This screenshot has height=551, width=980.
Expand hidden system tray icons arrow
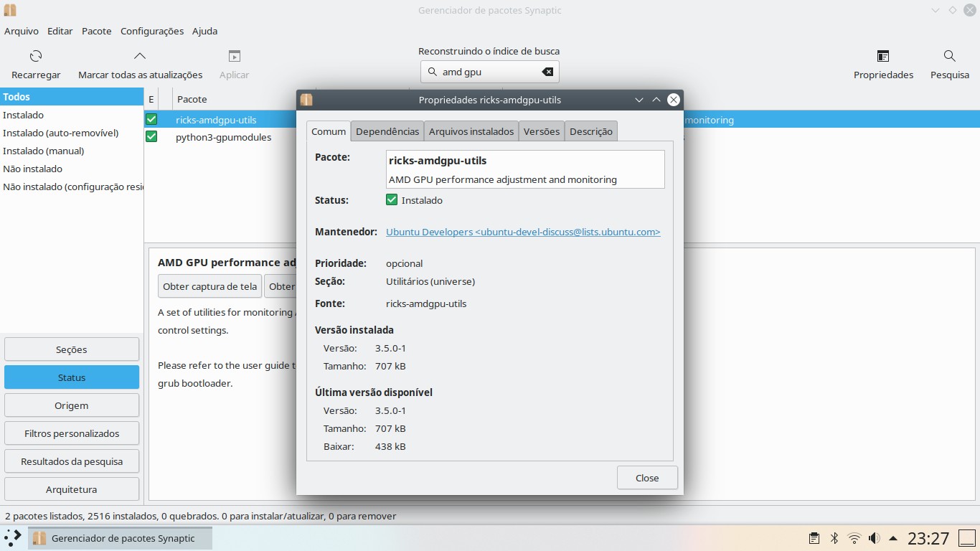click(893, 538)
